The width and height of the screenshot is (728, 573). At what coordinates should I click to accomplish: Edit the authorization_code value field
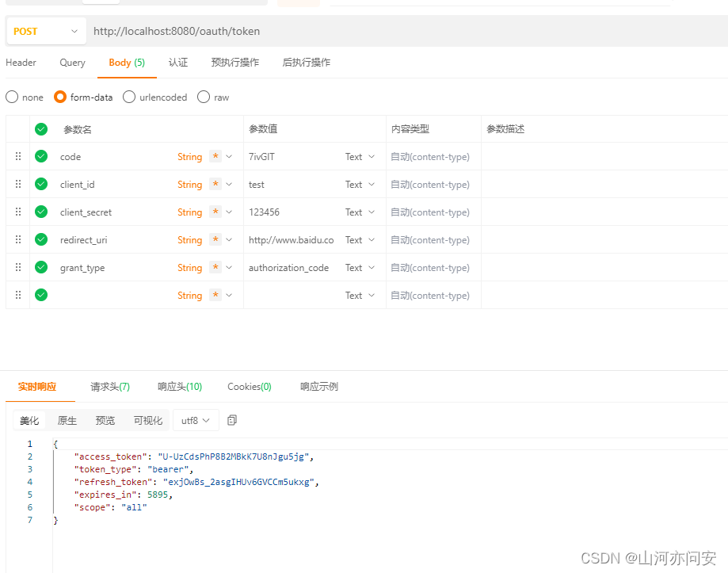click(289, 268)
